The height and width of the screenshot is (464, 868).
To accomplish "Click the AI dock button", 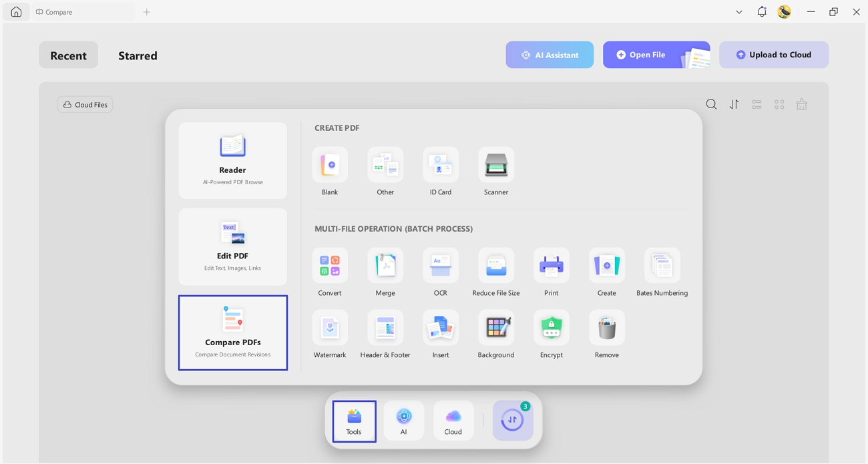I will click(404, 421).
